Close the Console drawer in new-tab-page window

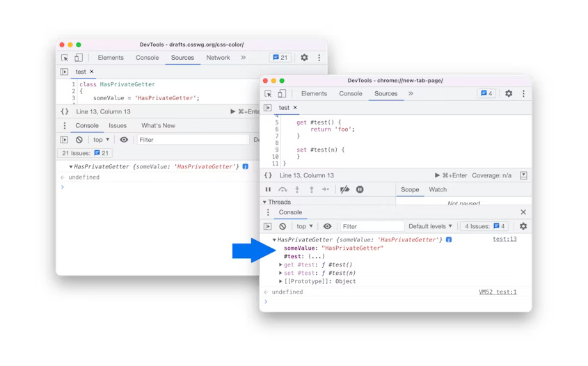523,212
